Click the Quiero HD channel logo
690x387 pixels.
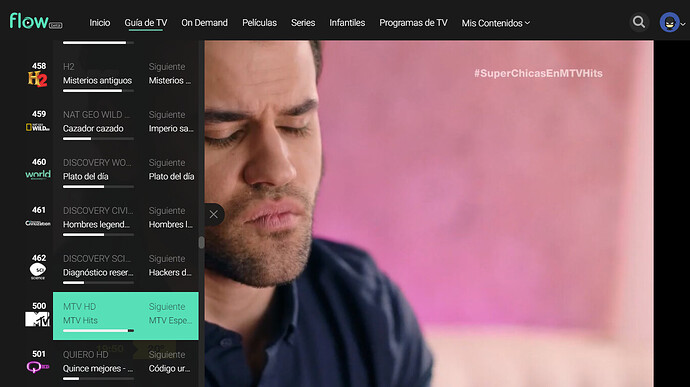tap(38, 367)
